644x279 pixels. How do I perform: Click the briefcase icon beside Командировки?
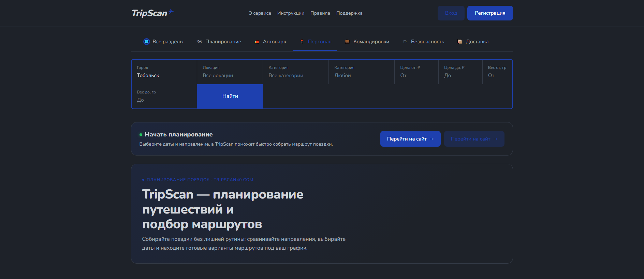pyautogui.click(x=347, y=42)
